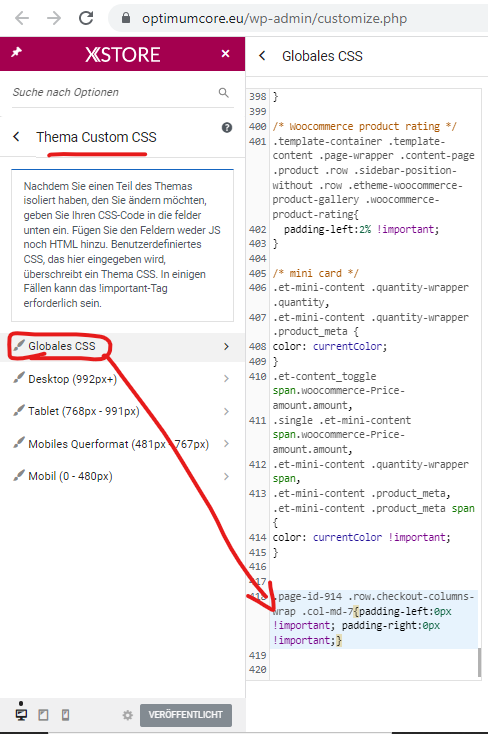488x734 pixels.
Task: Click the 'mini card' comment line
Action: pyautogui.click(x=316, y=273)
